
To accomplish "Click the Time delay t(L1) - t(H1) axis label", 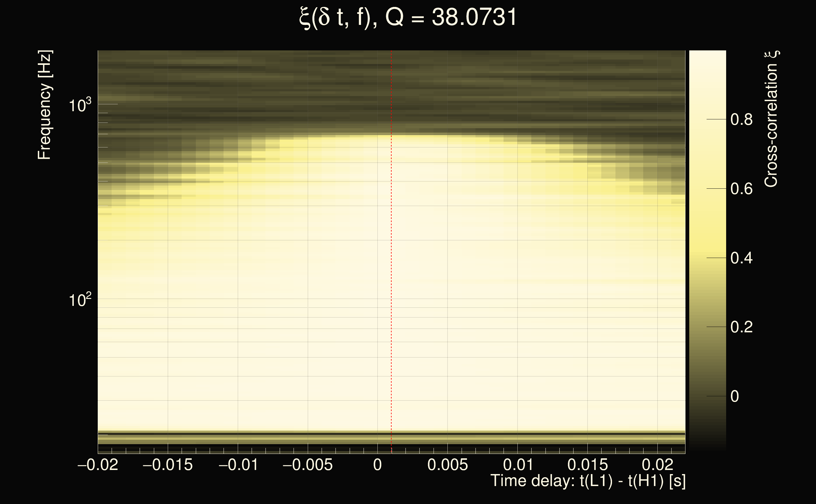I will [588, 481].
